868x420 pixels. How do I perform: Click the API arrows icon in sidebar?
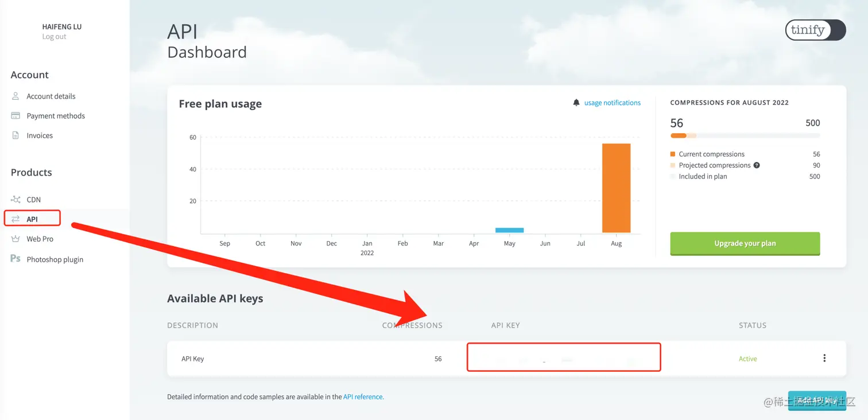coord(15,219)
